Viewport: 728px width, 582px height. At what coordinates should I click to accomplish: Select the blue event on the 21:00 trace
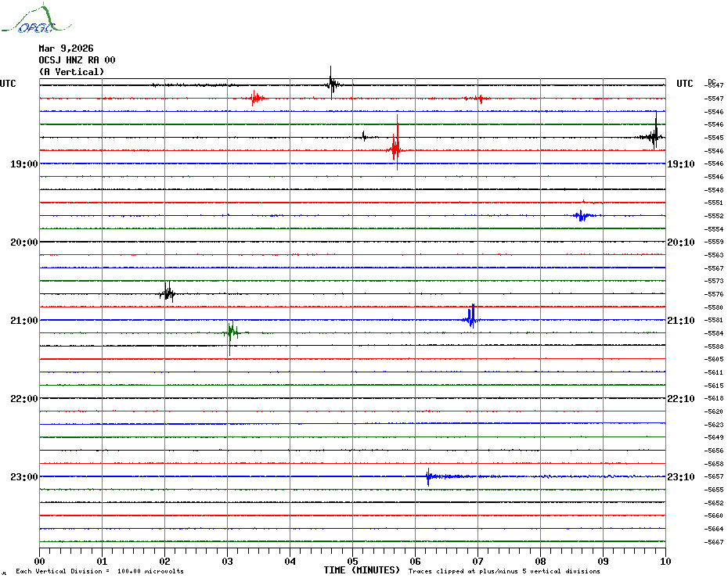pyautogui.click(x=470, y=317)
